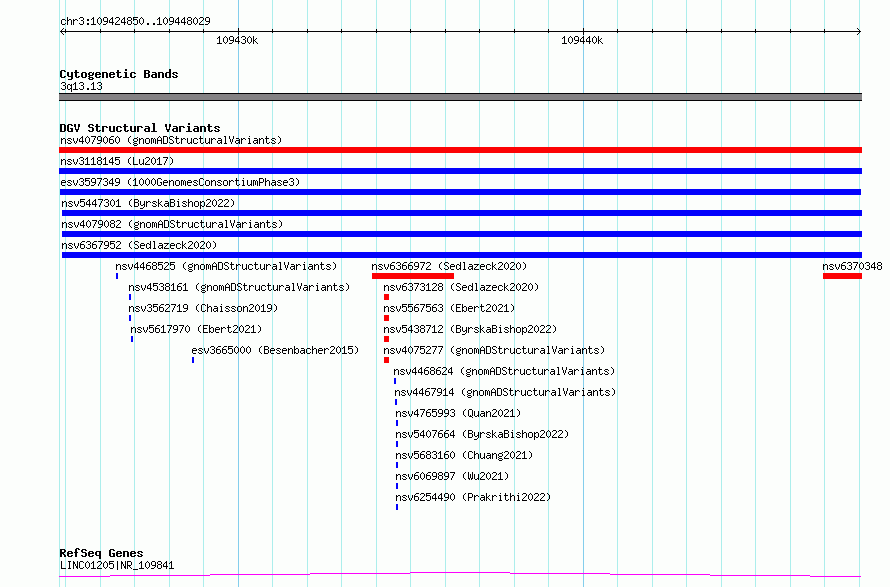Viewport: 890px width, 587px height.
Task: Click the 109440k ruler tick label
Action: point(582,40)
